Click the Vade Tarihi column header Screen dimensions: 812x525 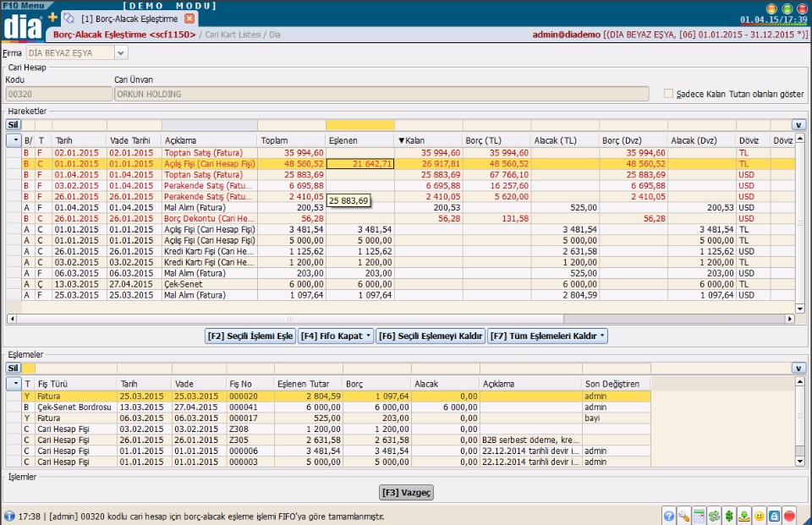point(134,140)
